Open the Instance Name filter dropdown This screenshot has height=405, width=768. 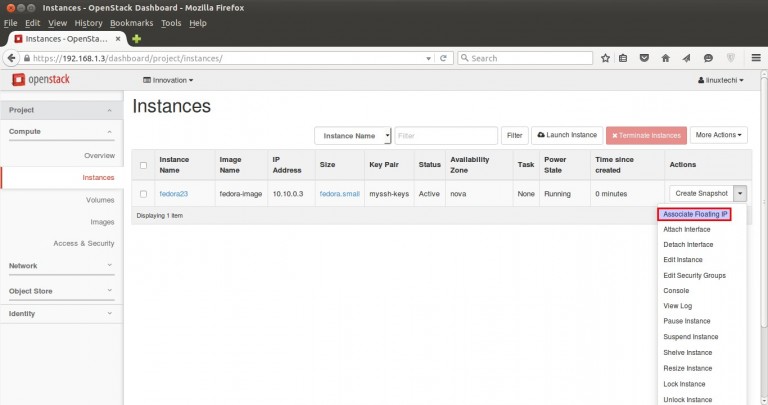352,135
